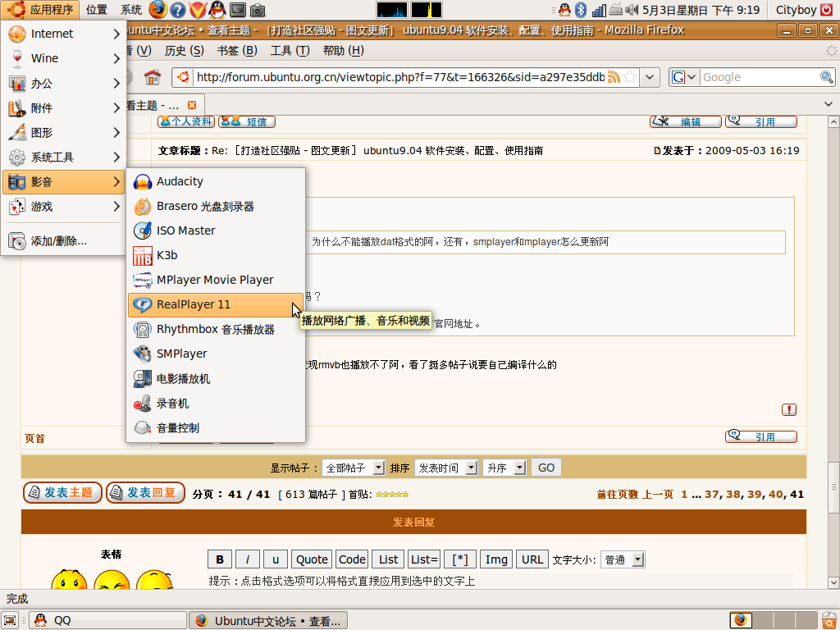Click the Bluetooth tray icon

pyautogui.click(x=581, y=10)
